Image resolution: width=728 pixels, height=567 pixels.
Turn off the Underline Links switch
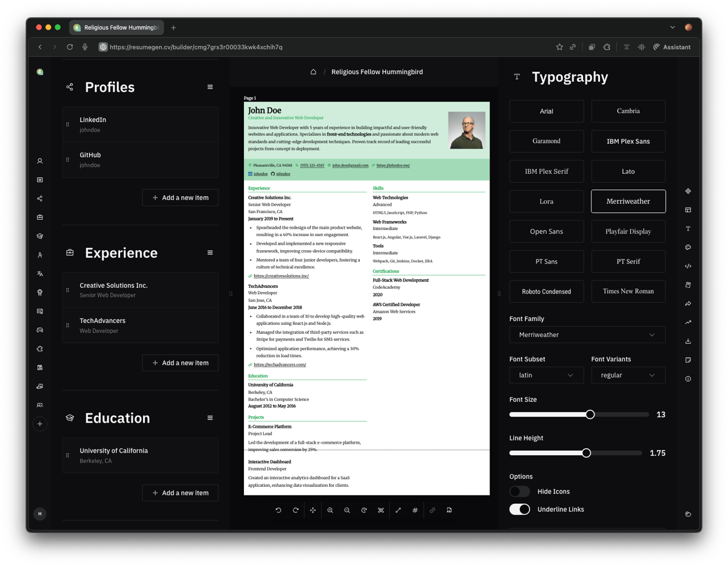coord(519,509)
